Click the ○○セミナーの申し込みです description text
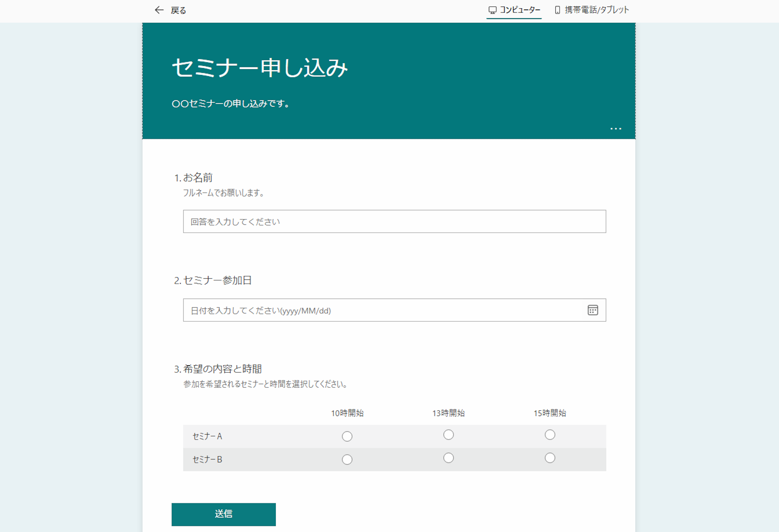 pos(231,104)
